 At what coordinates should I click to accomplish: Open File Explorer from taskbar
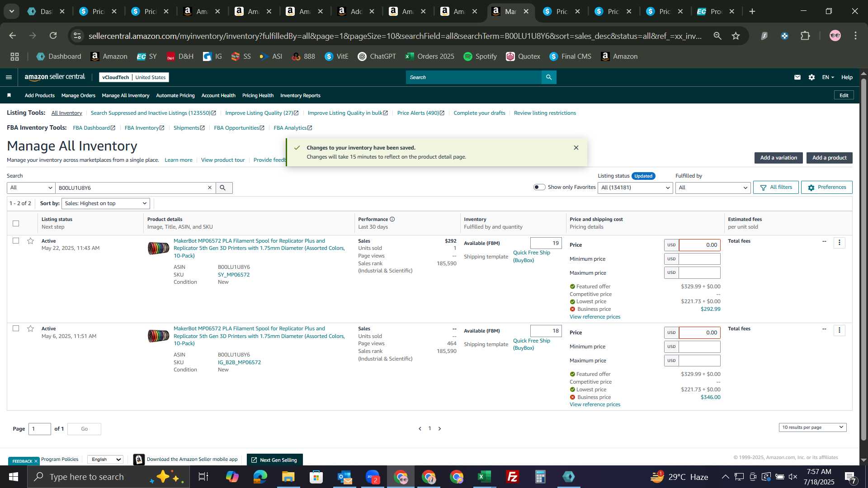(288, 477)
